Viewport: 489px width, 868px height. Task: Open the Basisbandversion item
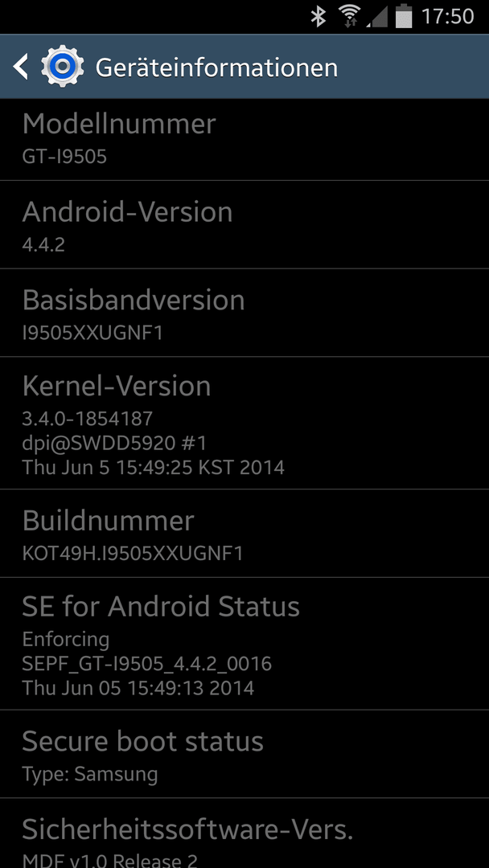click(x=244, y=313)
